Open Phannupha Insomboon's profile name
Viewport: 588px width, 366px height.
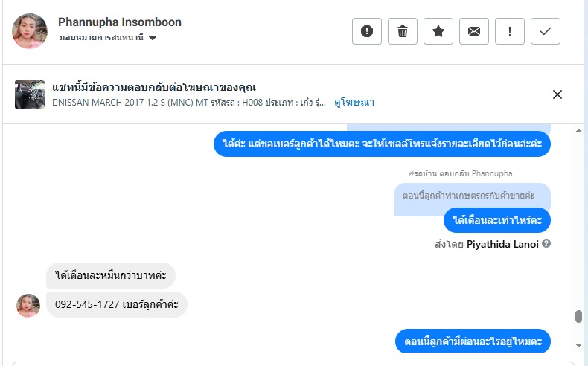[x=120, y=22]
